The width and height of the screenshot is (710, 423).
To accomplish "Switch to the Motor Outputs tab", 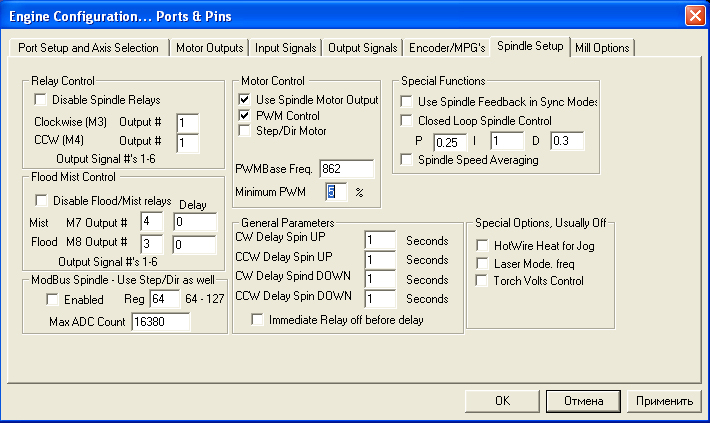I will click(x=210, y=48).
